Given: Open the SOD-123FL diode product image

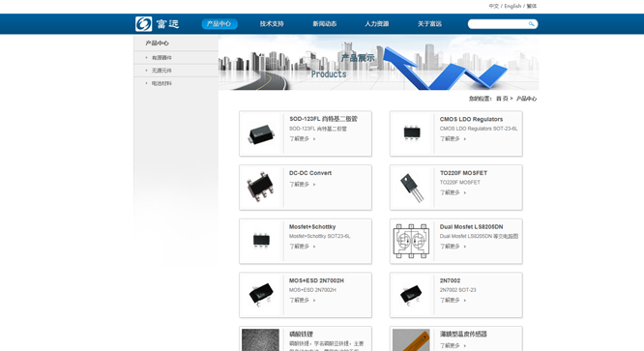Looking at the screenshot, I should [261, 133].
